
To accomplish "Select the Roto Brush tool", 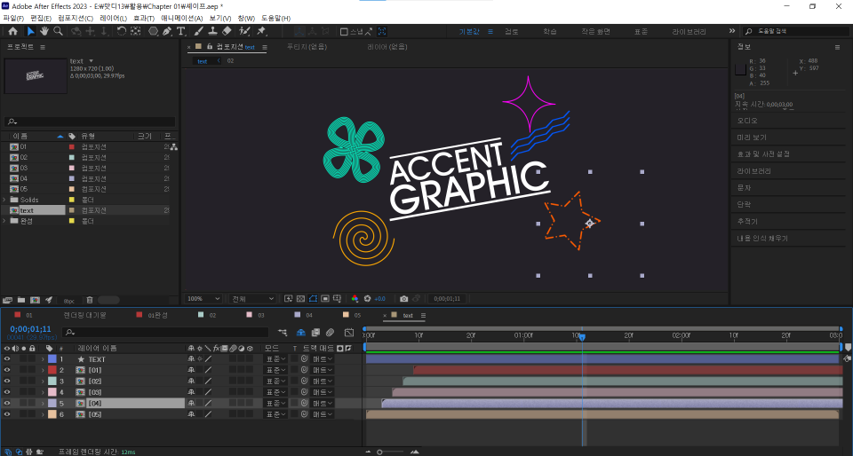I will point(245,32).
